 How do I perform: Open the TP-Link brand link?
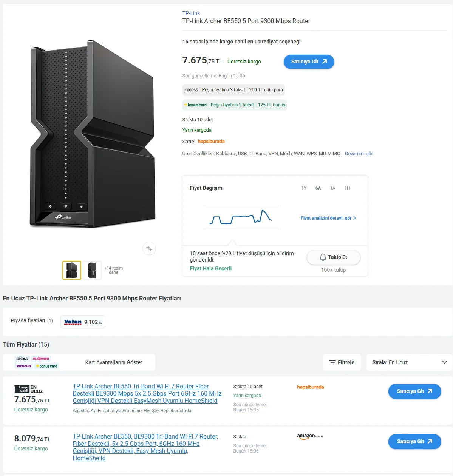pyautogui.click(x=191, y=13)
